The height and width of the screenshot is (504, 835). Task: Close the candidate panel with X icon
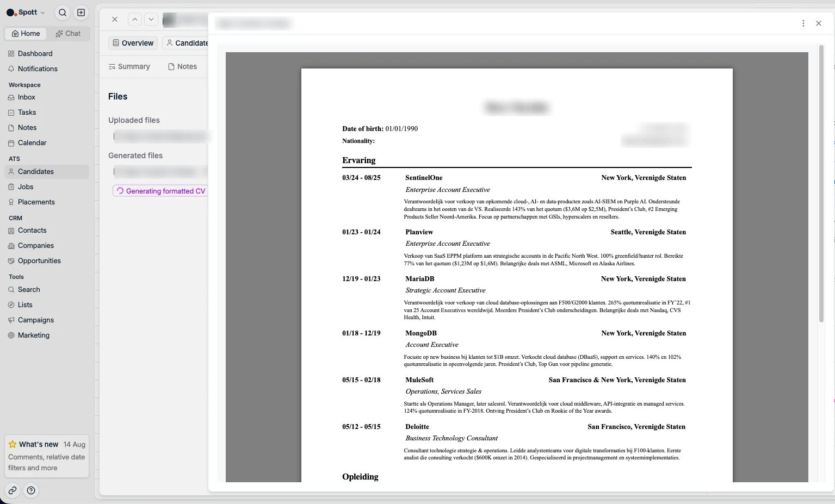(x=115, y=20)
